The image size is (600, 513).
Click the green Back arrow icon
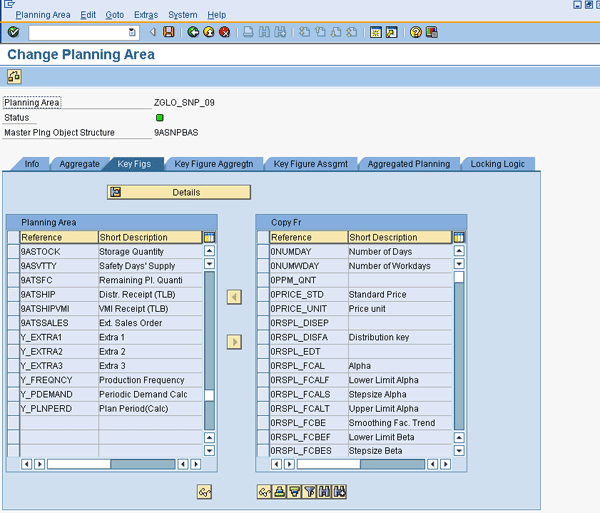coord(192,32)
